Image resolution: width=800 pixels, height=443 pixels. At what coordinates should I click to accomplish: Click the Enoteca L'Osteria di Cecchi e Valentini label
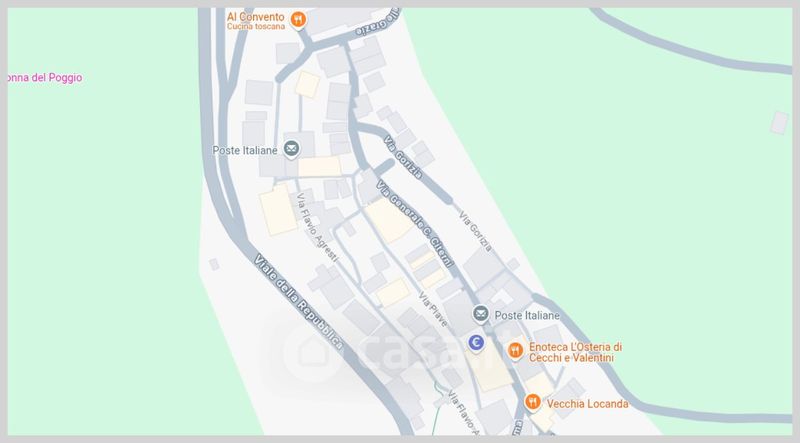[575, 352]
